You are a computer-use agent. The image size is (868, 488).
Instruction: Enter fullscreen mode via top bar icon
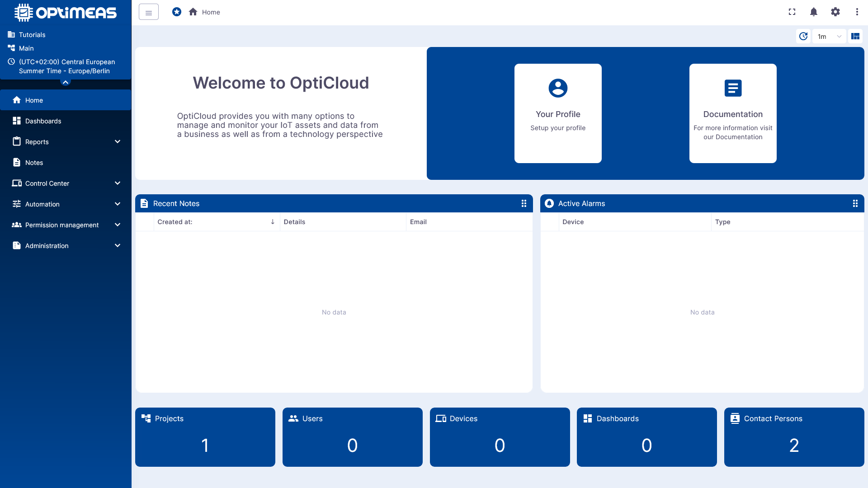[792, 12]
